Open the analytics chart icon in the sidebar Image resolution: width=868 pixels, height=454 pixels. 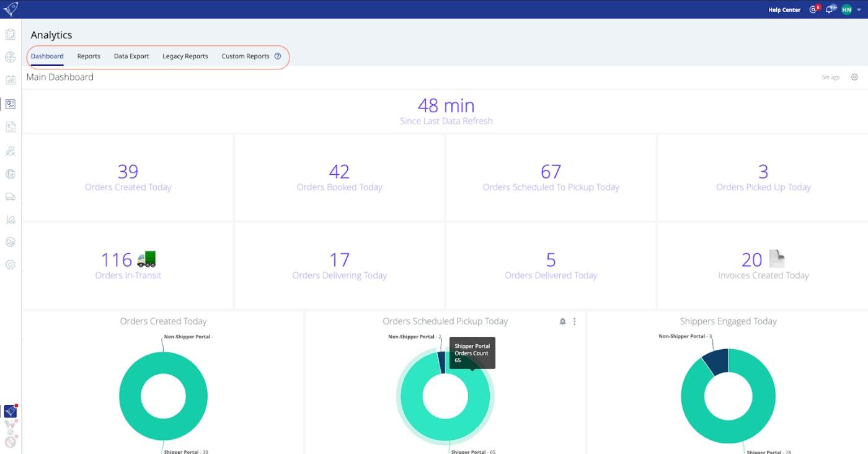point(11,104)
